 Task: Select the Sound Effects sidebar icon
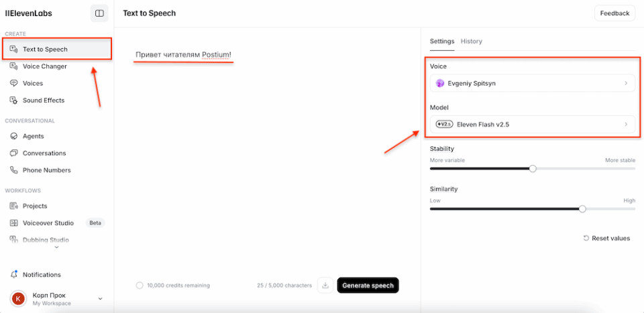(x=14, y=100)
